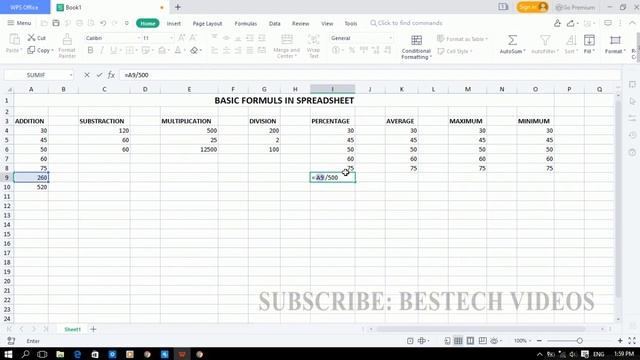
Task: Click the AutoSum sigma icon
Action: [512, 40]
